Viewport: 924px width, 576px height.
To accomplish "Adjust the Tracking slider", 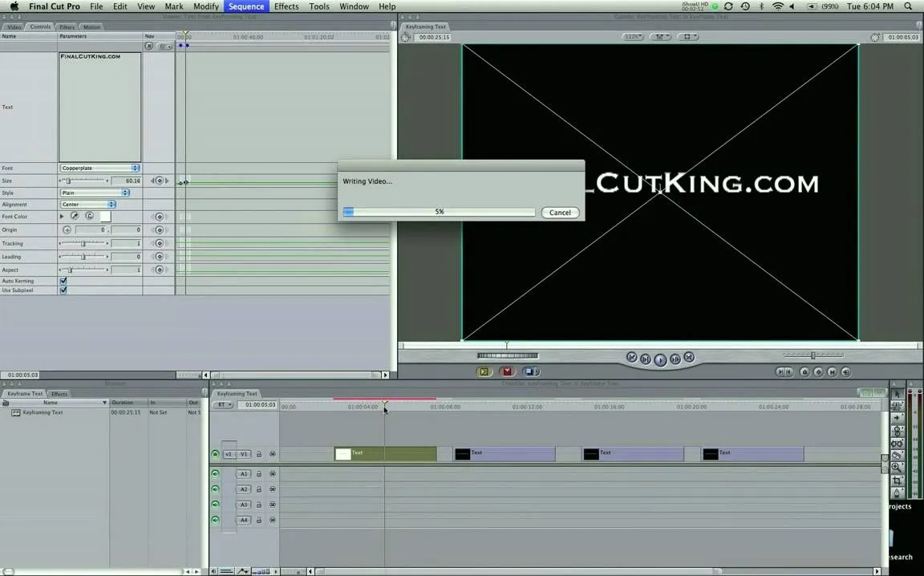I will point(83,244).
